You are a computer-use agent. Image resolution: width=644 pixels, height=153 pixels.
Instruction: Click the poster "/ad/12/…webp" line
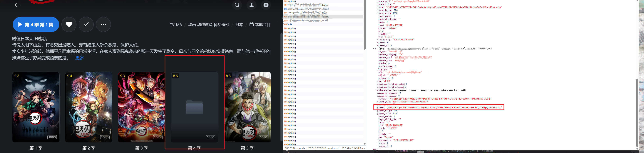pos(440,7)
